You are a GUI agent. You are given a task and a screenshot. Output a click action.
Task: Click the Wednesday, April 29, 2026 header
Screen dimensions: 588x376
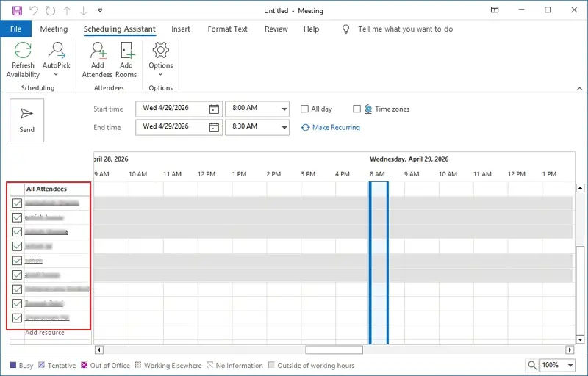click(x=409, y=159)
